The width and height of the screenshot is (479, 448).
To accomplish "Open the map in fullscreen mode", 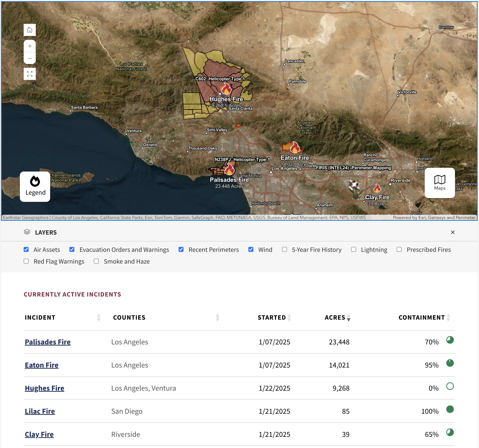I will click(x=30, y=74).
